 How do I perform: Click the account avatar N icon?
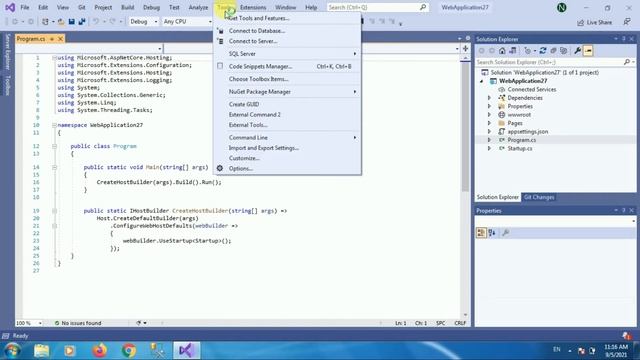[x=562, y=7]
